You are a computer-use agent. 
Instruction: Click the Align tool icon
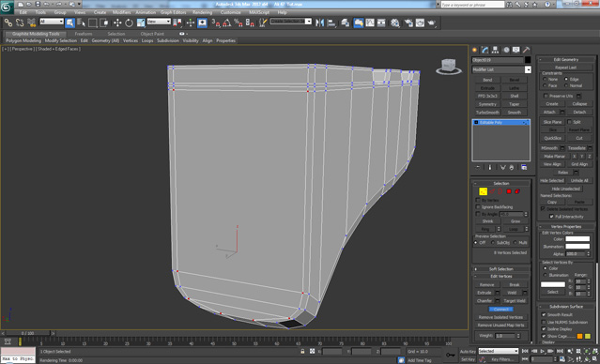[331, 23]
